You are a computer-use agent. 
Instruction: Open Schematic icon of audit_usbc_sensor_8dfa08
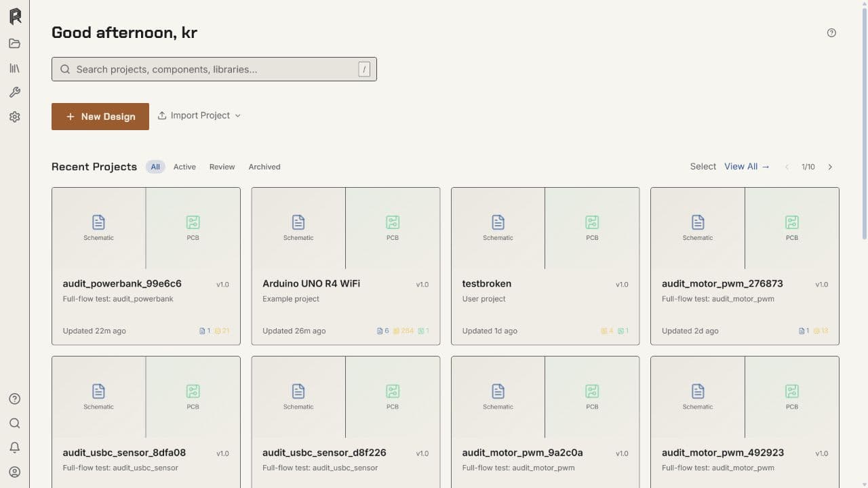tap(98, 391)
